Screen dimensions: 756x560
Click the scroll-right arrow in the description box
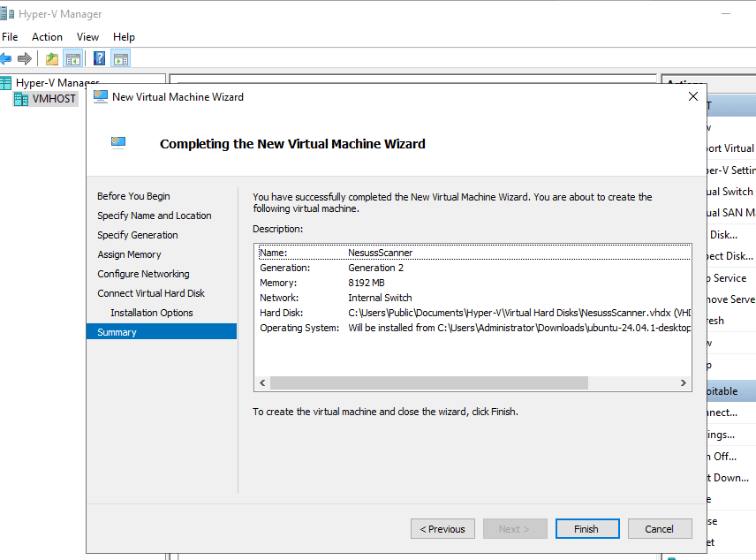(684, 383)
